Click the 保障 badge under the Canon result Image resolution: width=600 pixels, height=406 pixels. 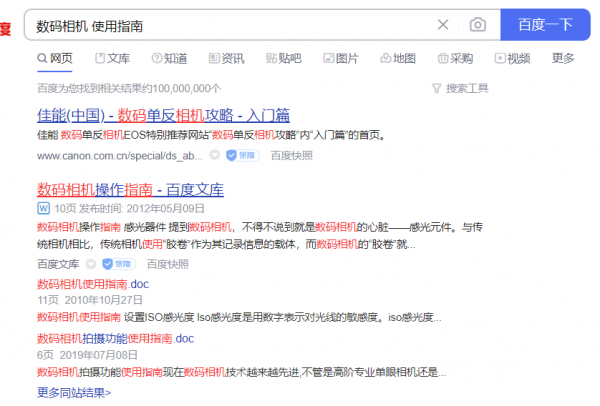pos(238,155)
